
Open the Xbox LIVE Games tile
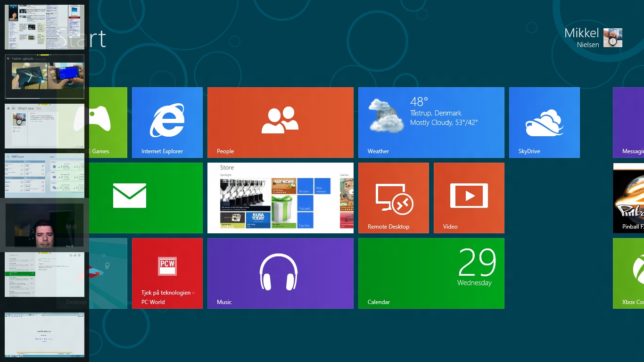107,123
